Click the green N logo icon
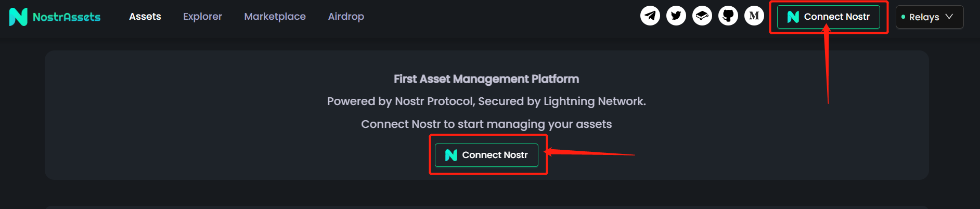The width and height of the screenshot is (980, 209). pyautogui.click(x=18, y=17)
